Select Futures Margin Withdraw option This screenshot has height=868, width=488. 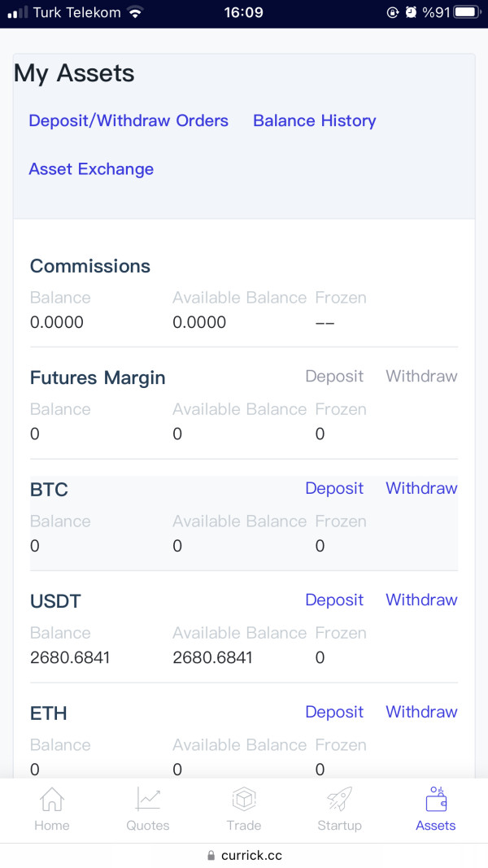tap(421, 377)
